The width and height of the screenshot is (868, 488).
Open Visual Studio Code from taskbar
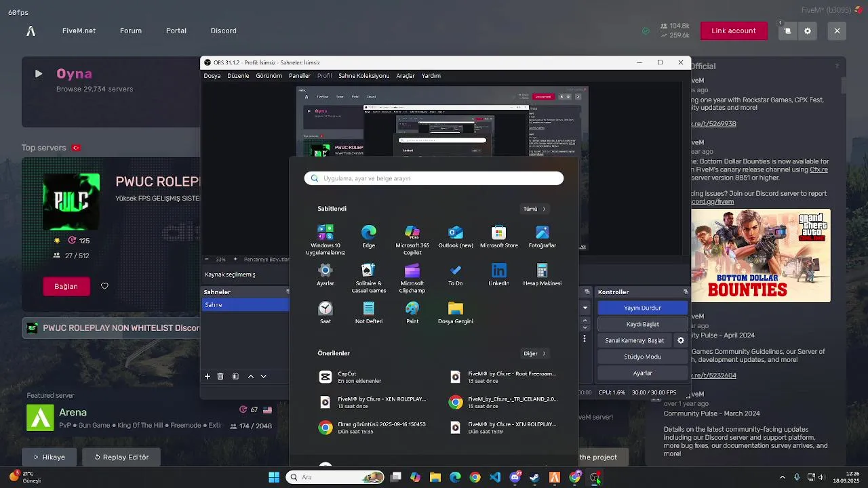coord(495,477)
